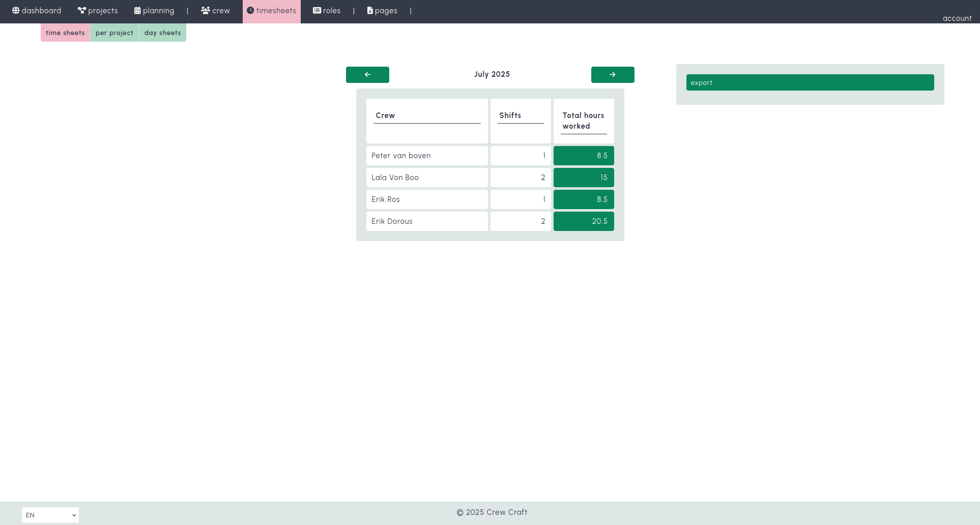
Task: Open the account link
Action: pos(957,18)
